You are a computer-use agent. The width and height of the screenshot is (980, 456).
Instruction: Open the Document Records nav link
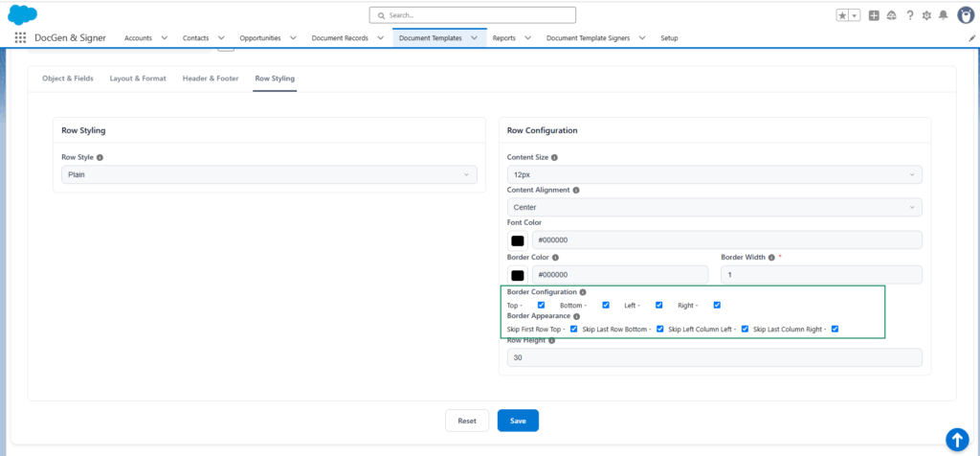340,38
